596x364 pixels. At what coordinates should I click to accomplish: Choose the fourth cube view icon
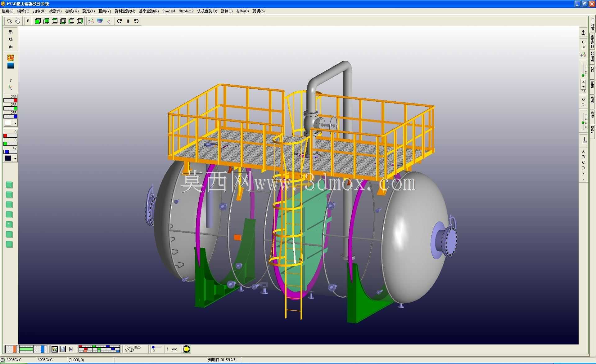(63, 21)
